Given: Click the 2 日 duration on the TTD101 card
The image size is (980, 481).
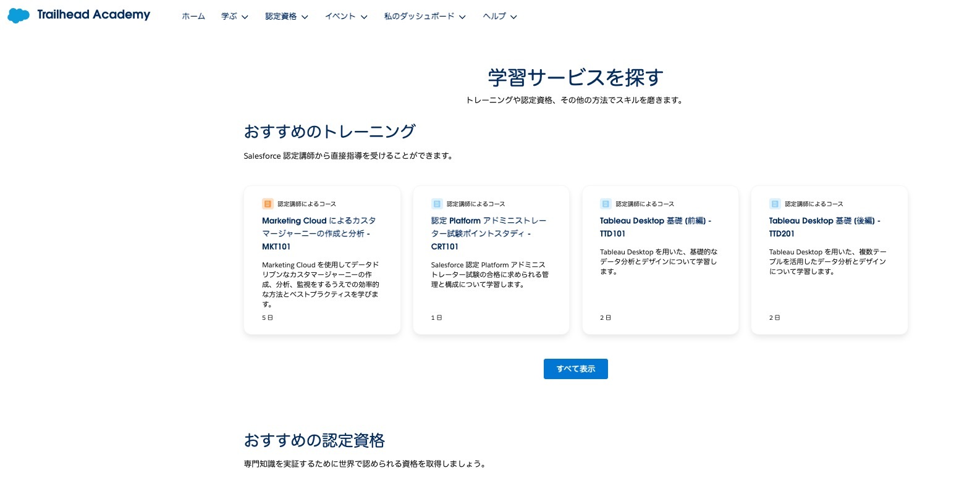Looking at the screenshot, I should tap(606, 317).
